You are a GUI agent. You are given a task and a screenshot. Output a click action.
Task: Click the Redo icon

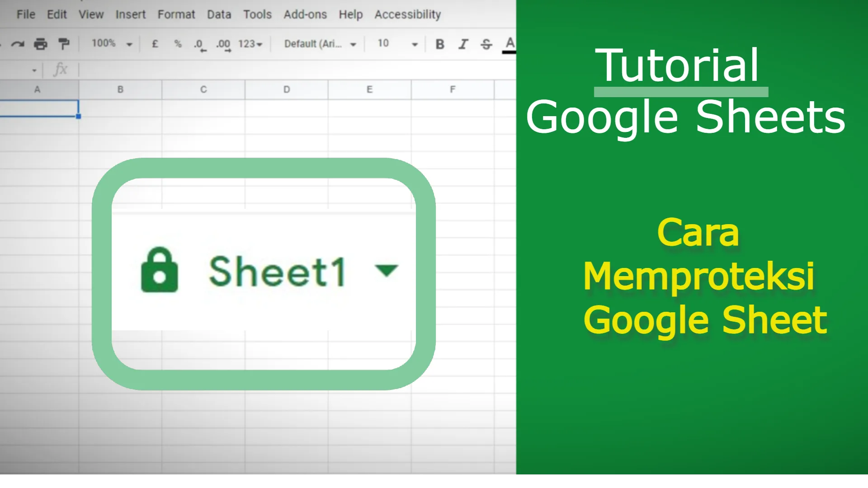pyautogui.click(x=17, y=43)
